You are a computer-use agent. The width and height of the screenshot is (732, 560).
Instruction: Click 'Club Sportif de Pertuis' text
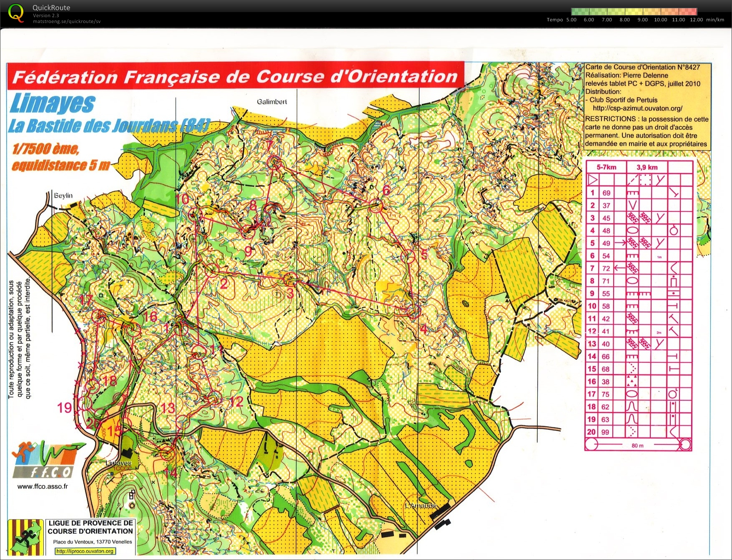pyautogui.click(x=623, y=100)
